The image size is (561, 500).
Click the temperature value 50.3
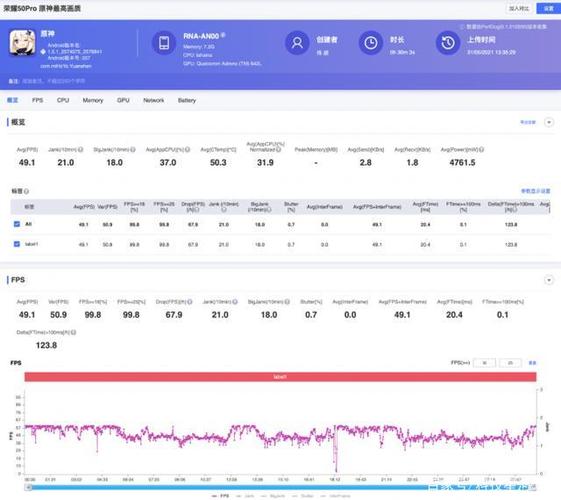[218, 163]
